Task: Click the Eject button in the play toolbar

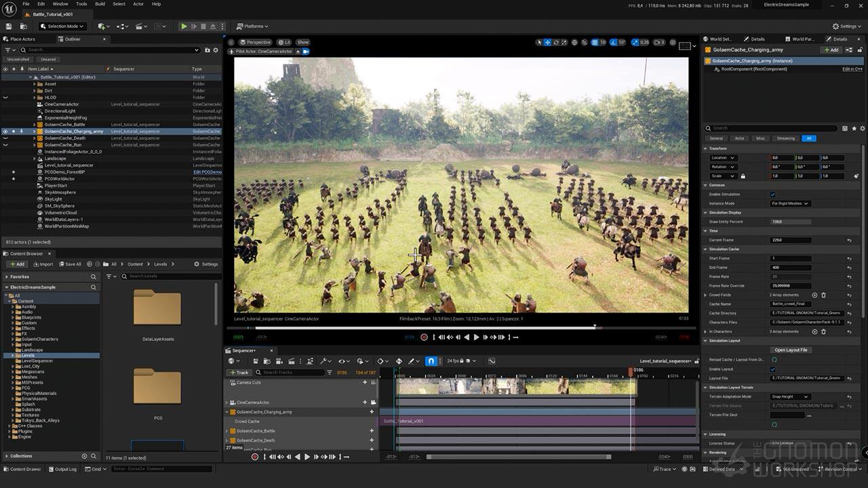Action: 213,26
